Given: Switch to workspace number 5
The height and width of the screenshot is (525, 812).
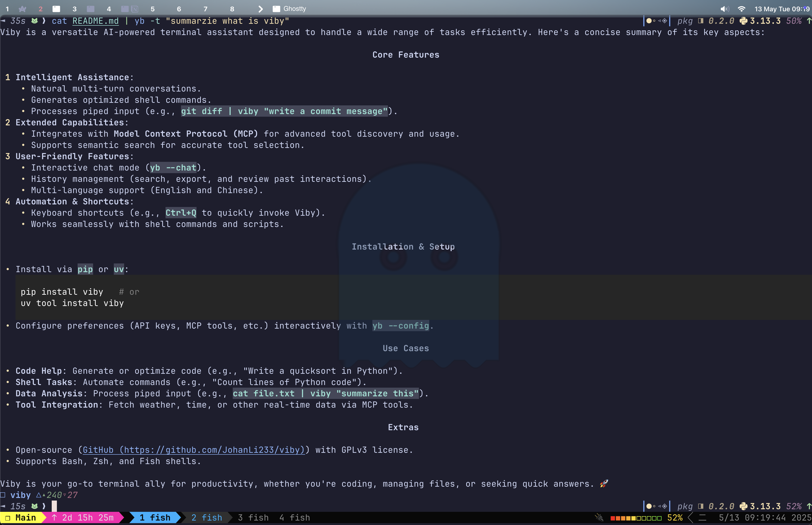Looking at the screenshot, I should pos(153,9).
